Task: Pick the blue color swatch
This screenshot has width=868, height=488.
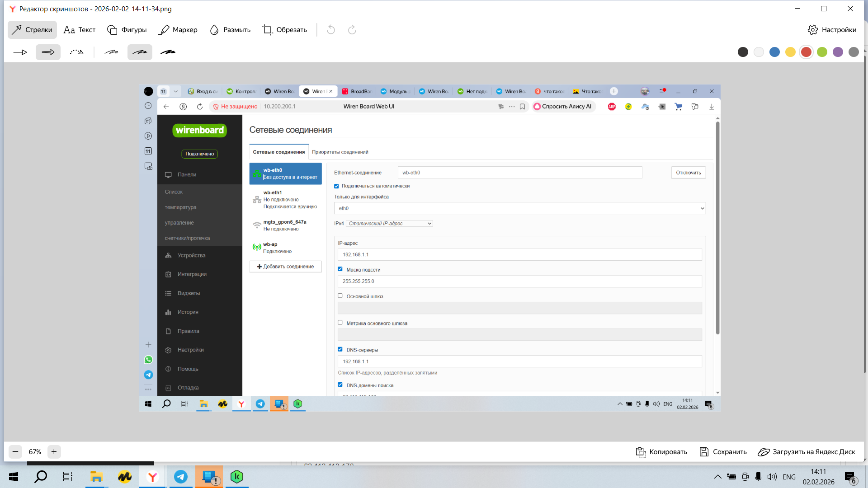Action: point(774,52)
